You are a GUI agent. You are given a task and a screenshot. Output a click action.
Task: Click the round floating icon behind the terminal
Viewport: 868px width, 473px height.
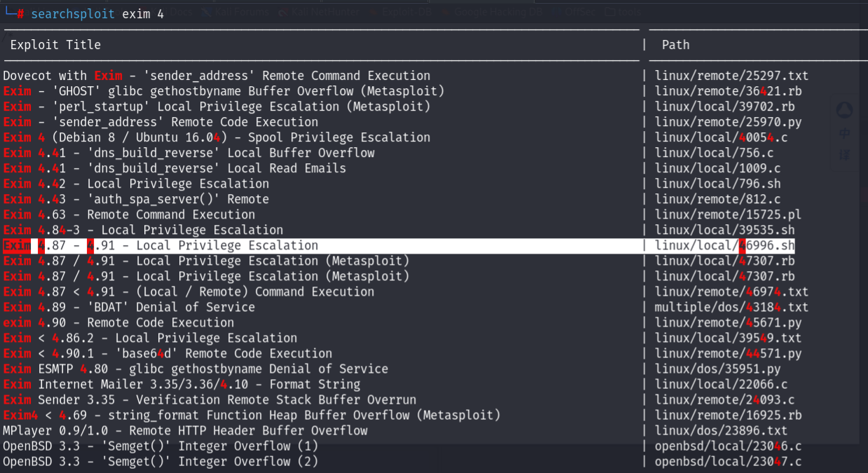[x=844, y=111]
